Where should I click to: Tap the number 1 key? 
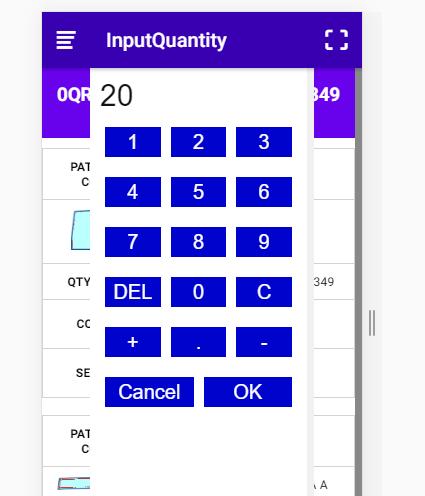tap(133, 142)
